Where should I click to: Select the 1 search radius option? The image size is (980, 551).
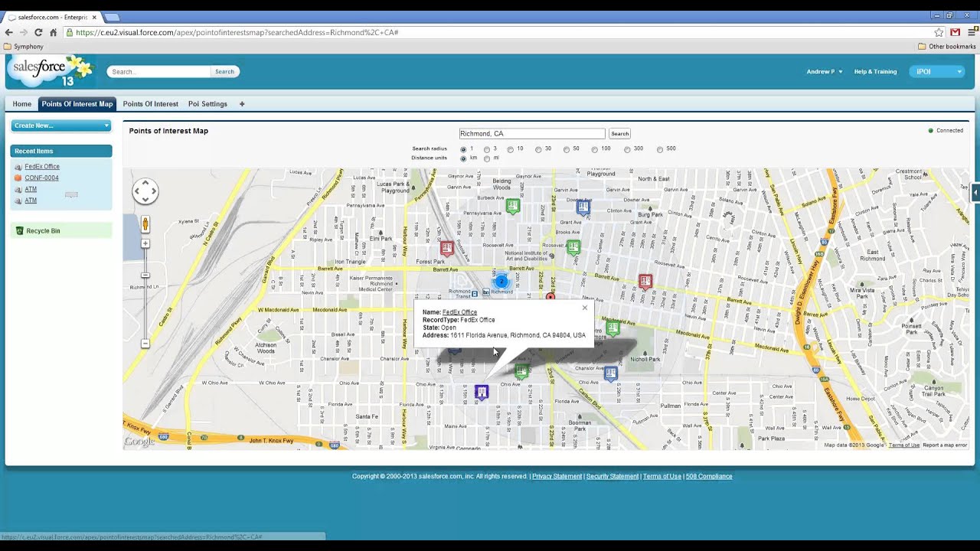click(463, 149)
